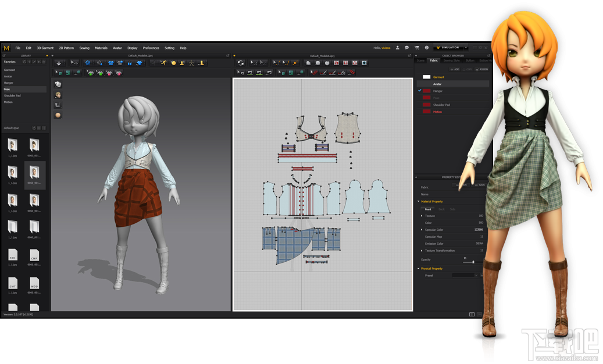Expand the Specular Color property
The image size is (603, 364).
point(422,230)
